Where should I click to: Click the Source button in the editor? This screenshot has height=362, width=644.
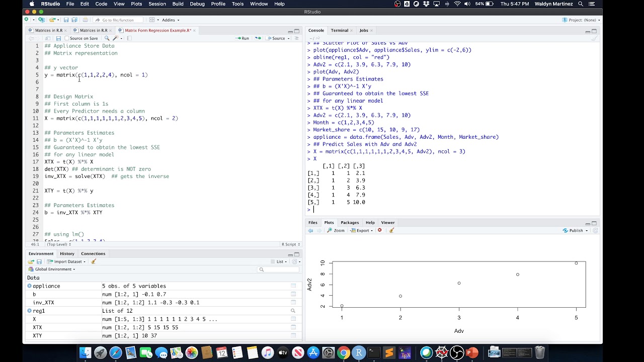pyautogui.click(x=276, y=38)
